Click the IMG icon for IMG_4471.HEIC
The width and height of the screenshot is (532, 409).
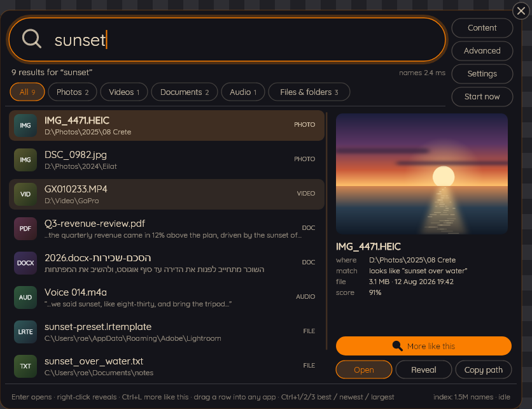pos(25,126)
